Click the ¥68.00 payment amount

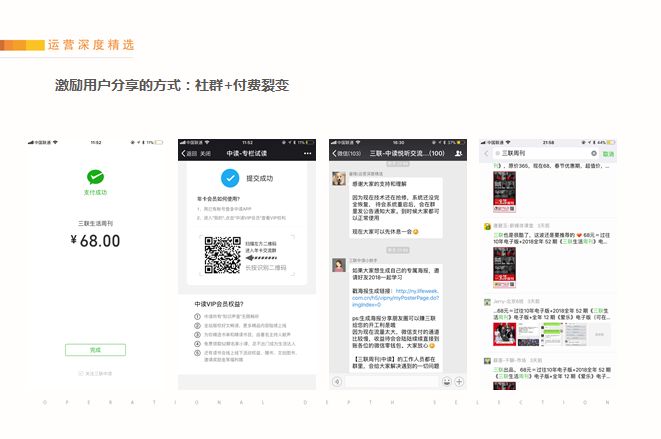(x=96, y=241)
